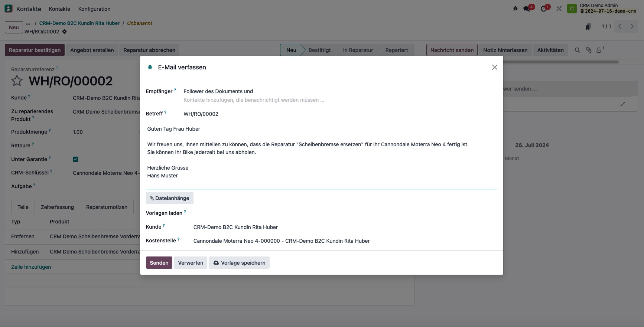Click into the email body text area
Screen dimensions: 644x327
321,156
